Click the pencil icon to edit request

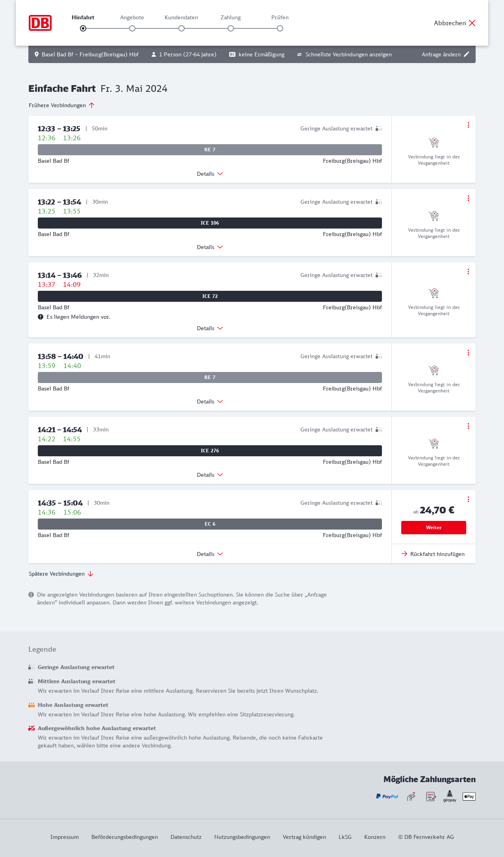pyautogui.click(x=467, y=54)
